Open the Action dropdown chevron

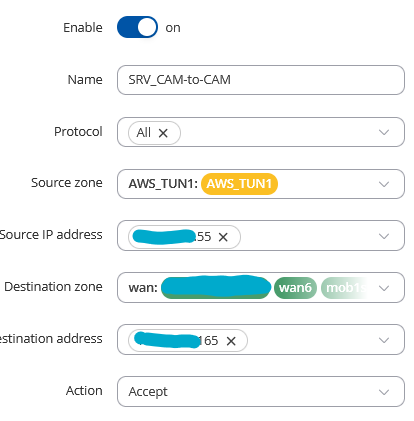click(384, 392)
